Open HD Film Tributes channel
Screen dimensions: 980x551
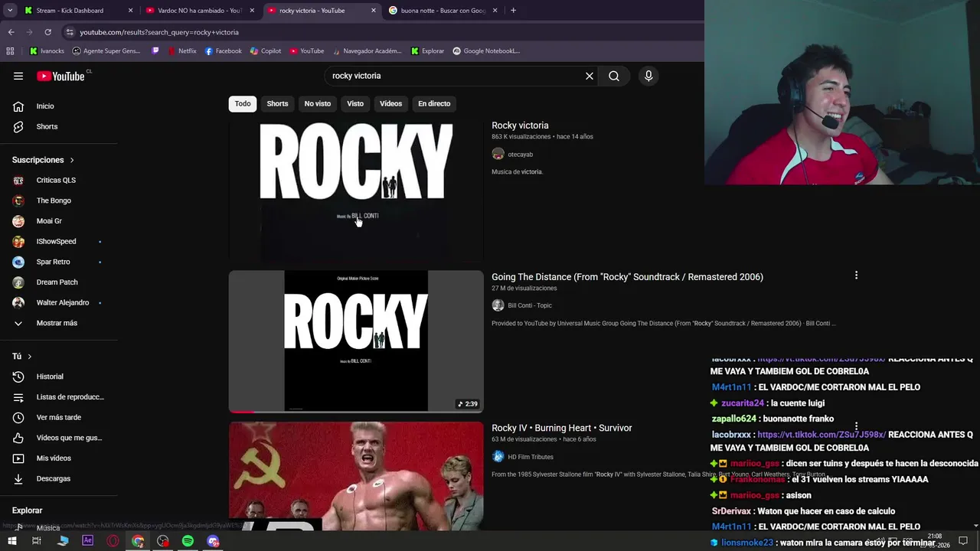530,457
